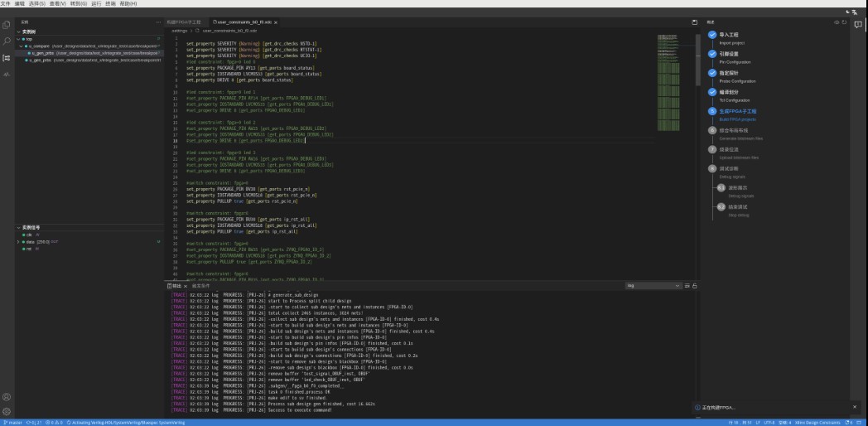Viewport: 868px width, 426px height.
Task: Click the completed Pin Configuration step icon
Action: [x=712, y=55]
